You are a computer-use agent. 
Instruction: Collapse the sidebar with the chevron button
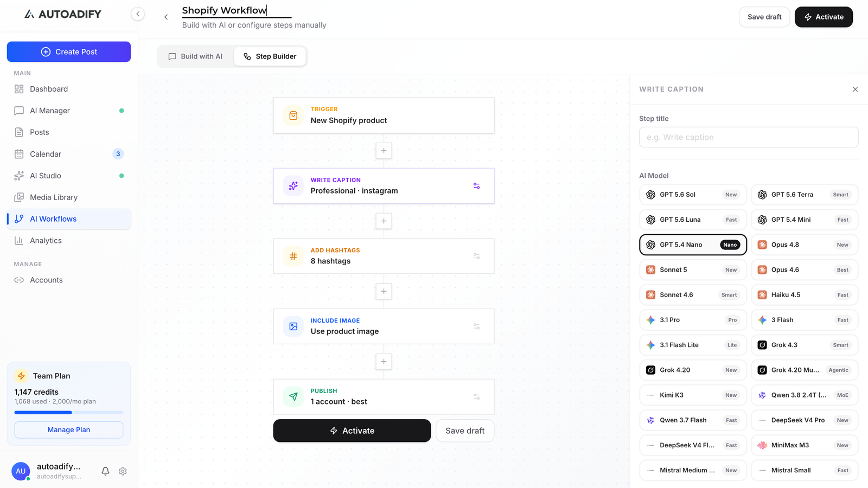click(138, 14)
